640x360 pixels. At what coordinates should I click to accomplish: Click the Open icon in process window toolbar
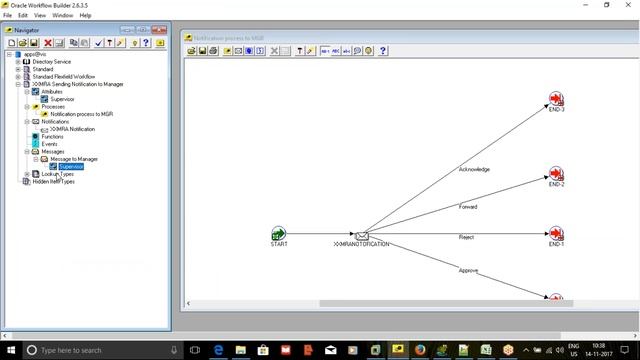click(x=191, y=51)
